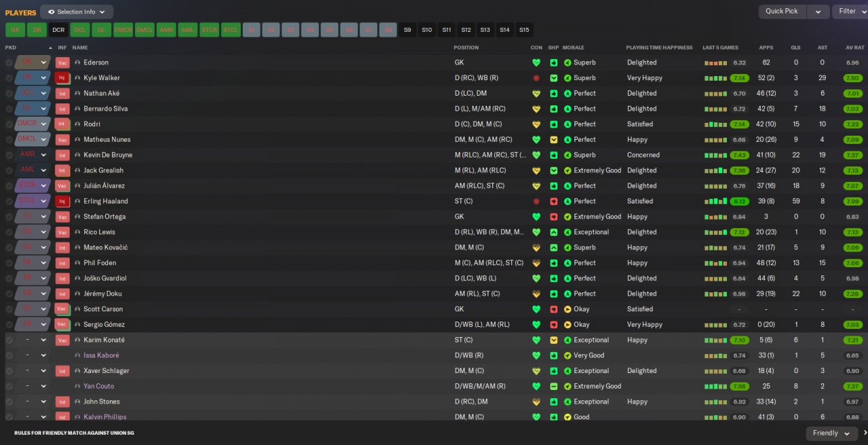
Task: Click the condition heart for Jérémy Doku
Action: coord(536,294)
